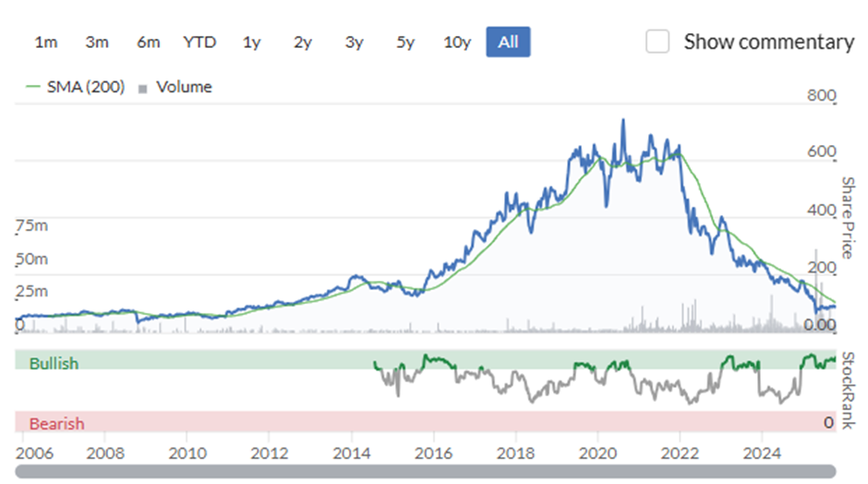The image size is (868, 484).
Task: Click the 600 share price axis label
Action: point(822,151)
